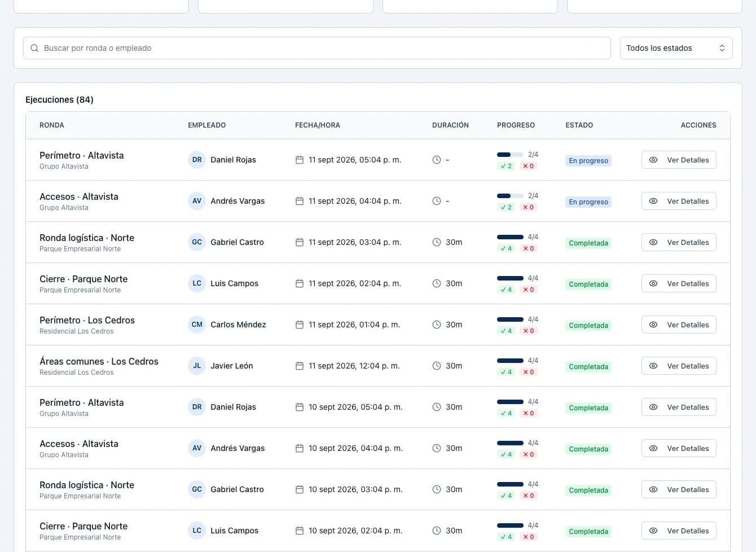Click '11 sept 2026, 12:04 p. m.' date
Image resolution: width=756 pixels, height=552 pixels.
point(354,366)
